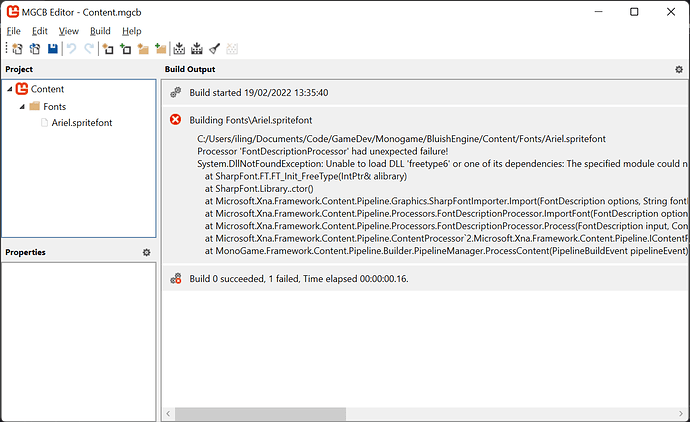
Task: Click the FontDescriptionProcessor.Process stack line
Action: coord(446,226)
